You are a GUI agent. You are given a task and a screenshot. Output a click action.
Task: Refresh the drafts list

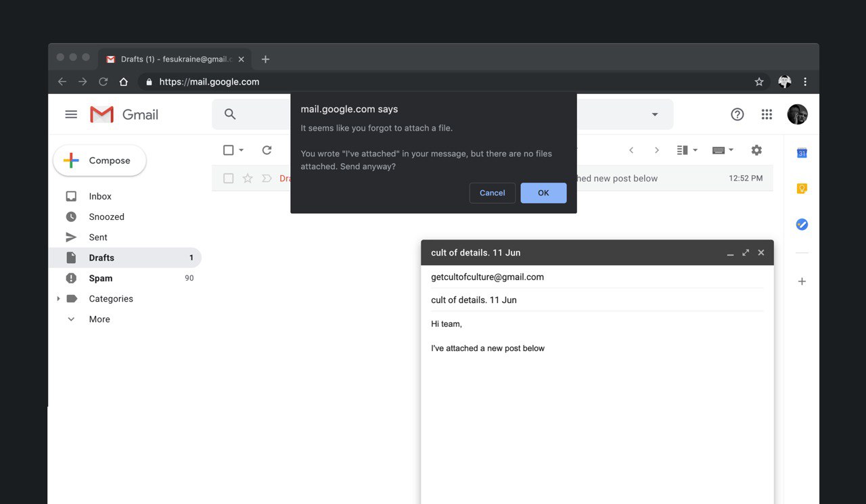(x=267, y=150)
